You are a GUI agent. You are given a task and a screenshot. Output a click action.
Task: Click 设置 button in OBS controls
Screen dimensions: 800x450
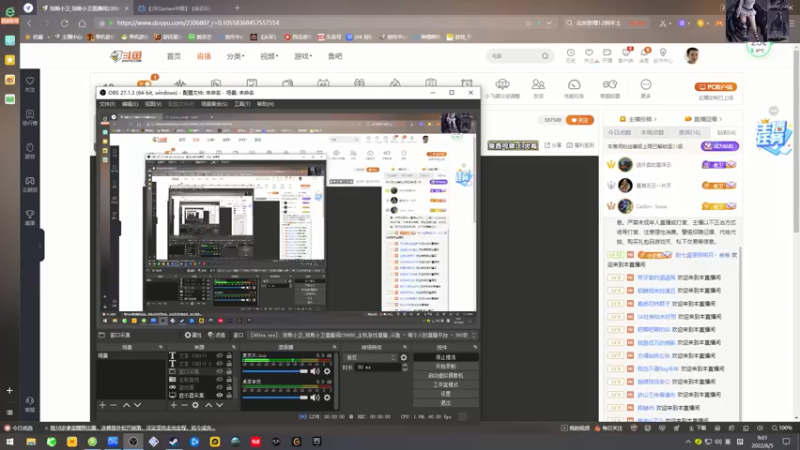(445, 394)
